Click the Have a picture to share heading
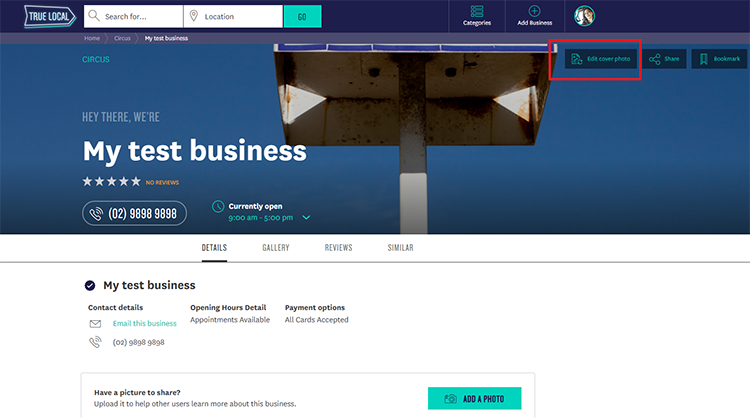 137,392
